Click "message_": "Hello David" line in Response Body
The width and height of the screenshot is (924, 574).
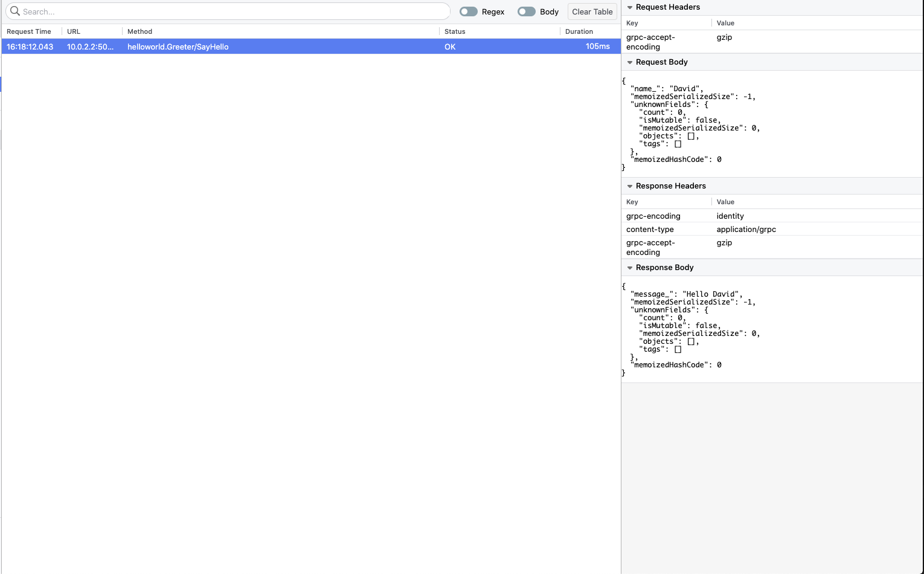click(687, 294)
